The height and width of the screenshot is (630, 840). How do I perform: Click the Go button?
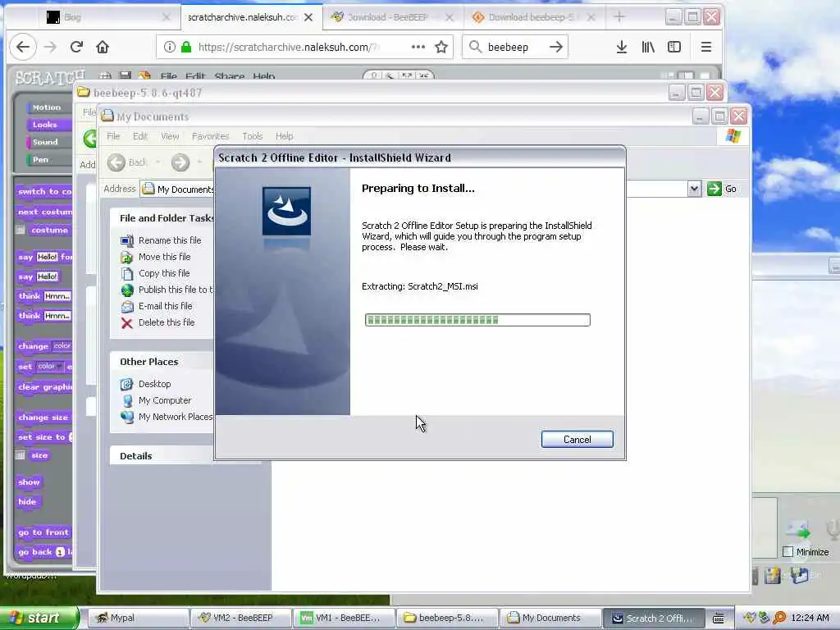point(722,189)
